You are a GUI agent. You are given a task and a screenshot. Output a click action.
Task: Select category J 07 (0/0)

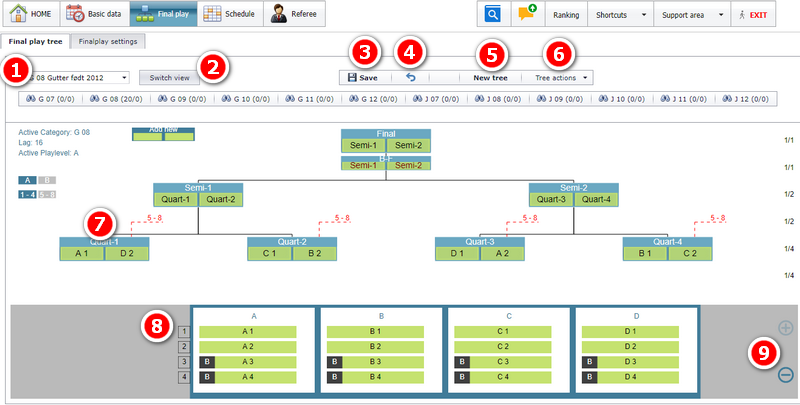[437, 98]
